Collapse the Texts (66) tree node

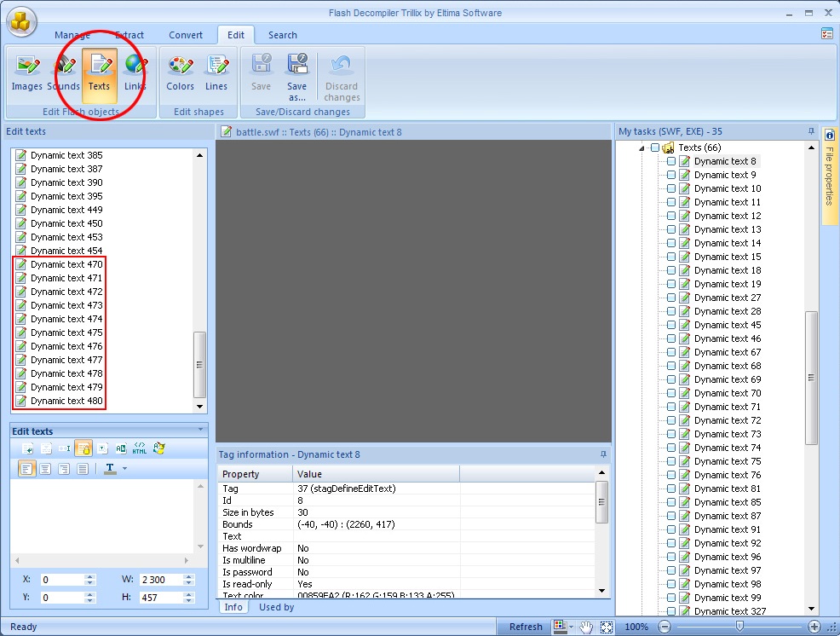pyautogui.click(x=642, y=148)
